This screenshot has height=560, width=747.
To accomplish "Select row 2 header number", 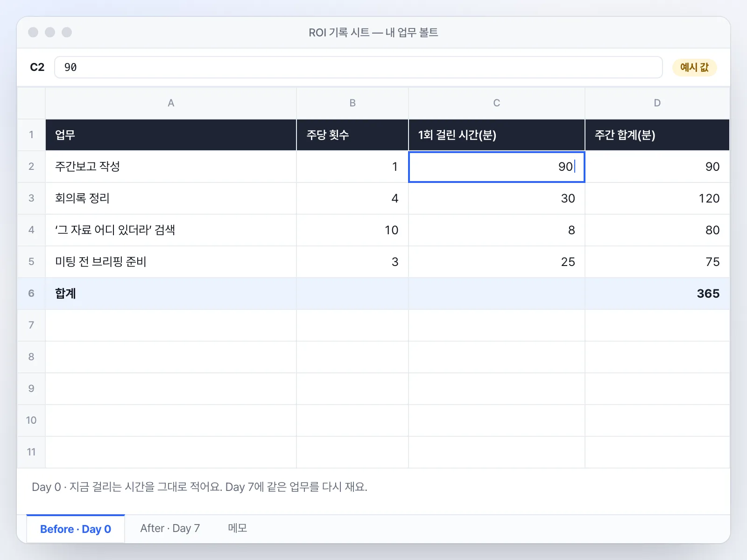I will pos(31,167).
